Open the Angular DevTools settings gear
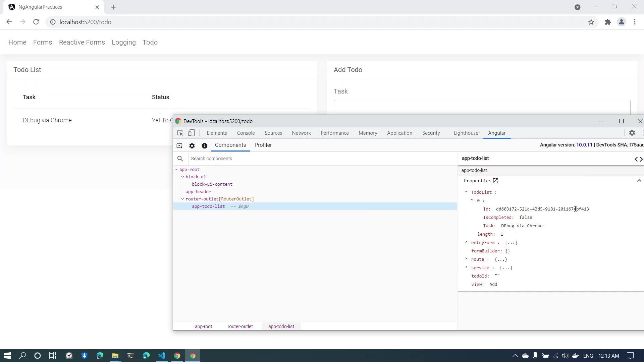 coord(632,133)
